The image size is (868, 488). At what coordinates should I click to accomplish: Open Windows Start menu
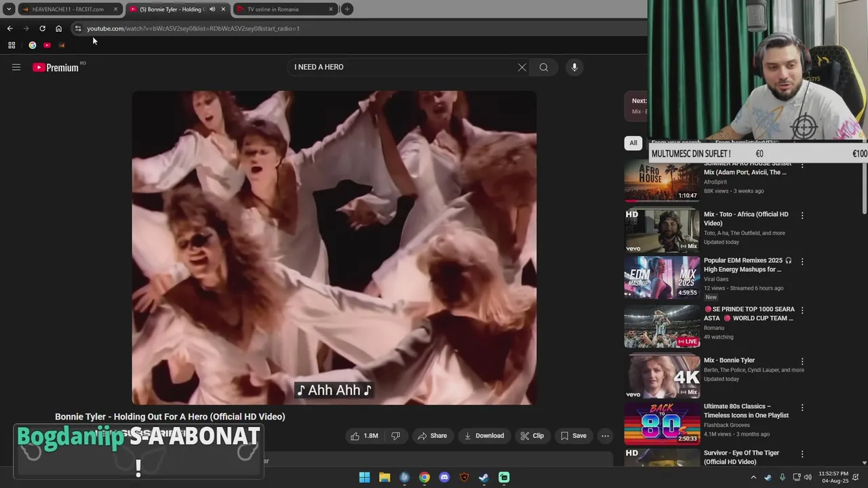(x=364, y=477)
